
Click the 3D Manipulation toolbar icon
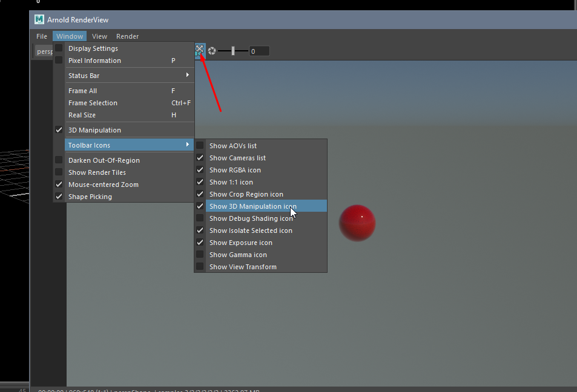click(199, 51)
